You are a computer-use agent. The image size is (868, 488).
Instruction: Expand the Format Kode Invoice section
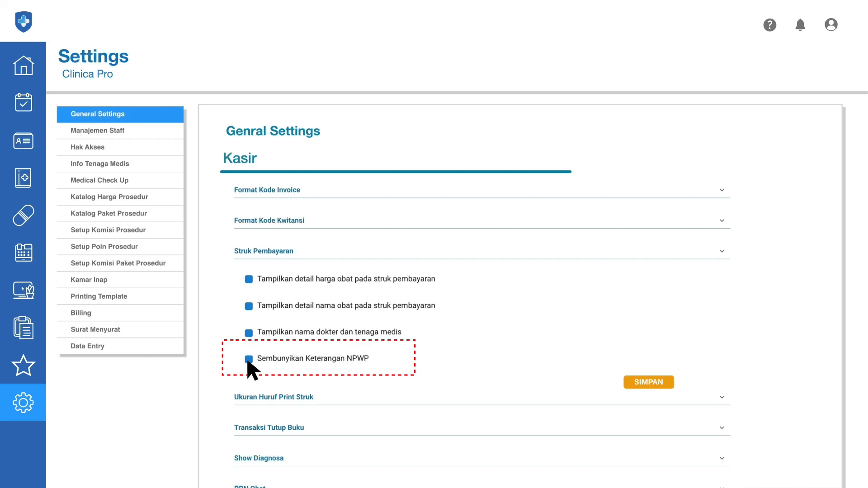pos(722,190)
